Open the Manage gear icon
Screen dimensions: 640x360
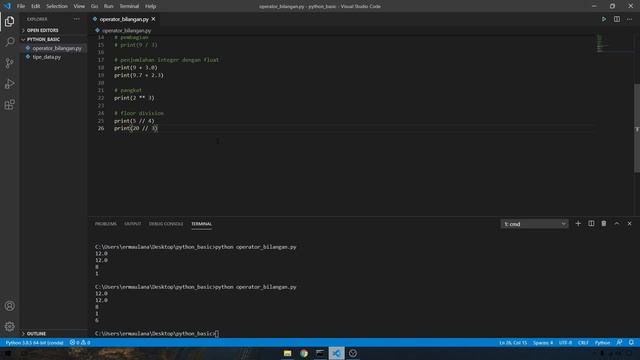click(x=9, y=326)
